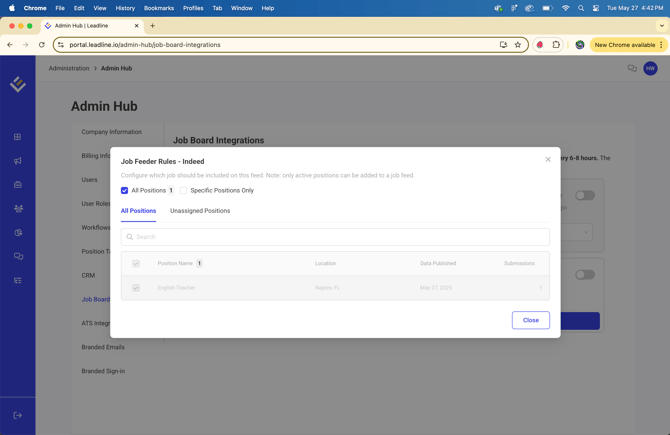Click the Wi-Fi icon in menu bar

click(566, 8)
